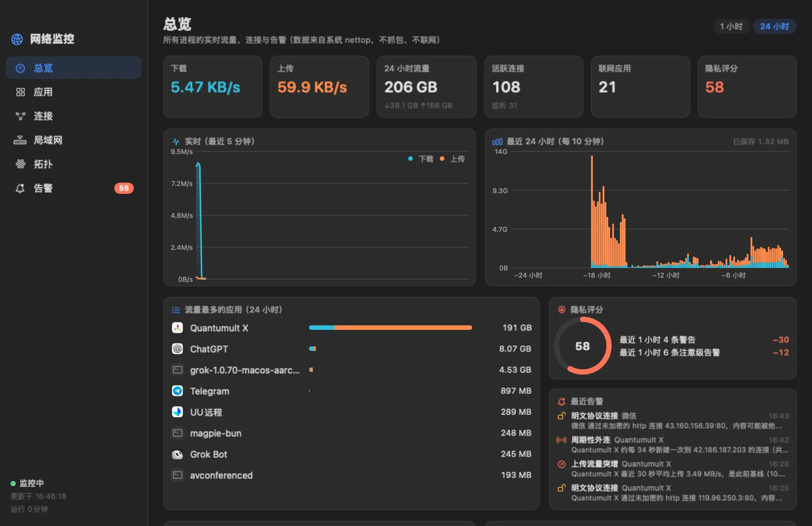Click the 上传流量突增 alert icon

coord(562,464)
